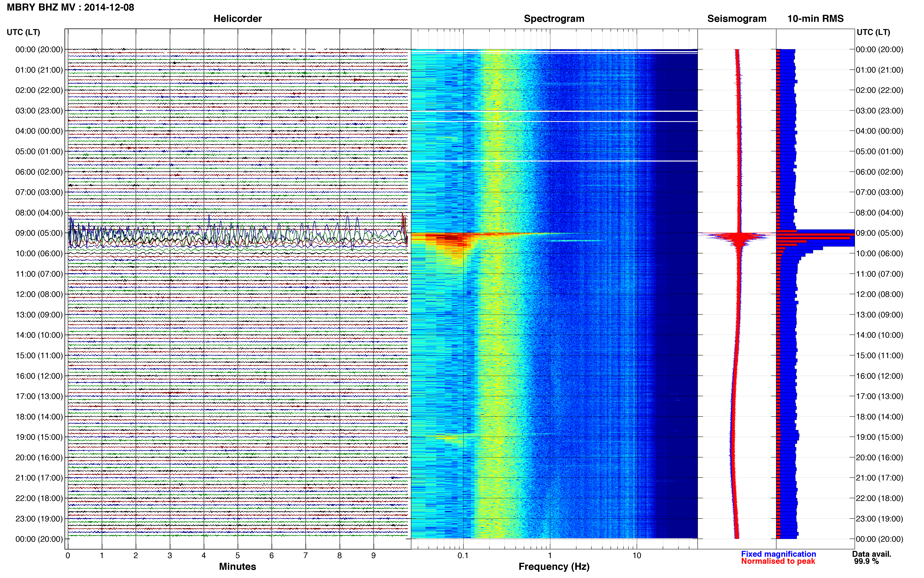Screen dimensions: 924x578
Task: Click helicorder time label "04:00 (00:00)"
Action: [x=39, y=131]
